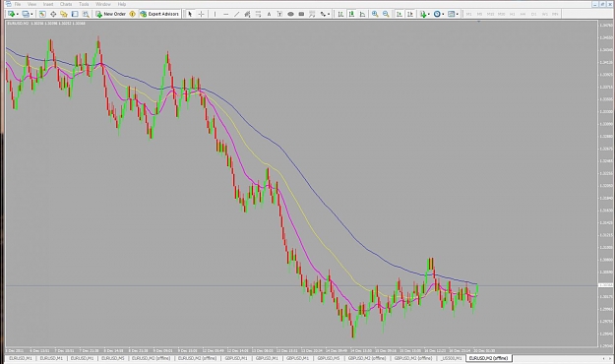Expand the Indicators dropdown arrow
This screenshot has width=615, height=364.
tap(429, 14)
